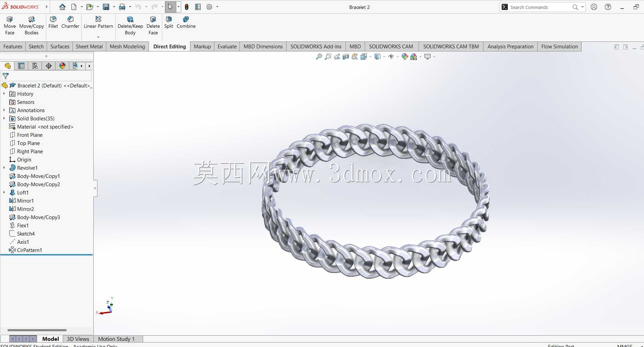Open the Options gear icon
Screen dimensions: 644x347
point(209,7)
